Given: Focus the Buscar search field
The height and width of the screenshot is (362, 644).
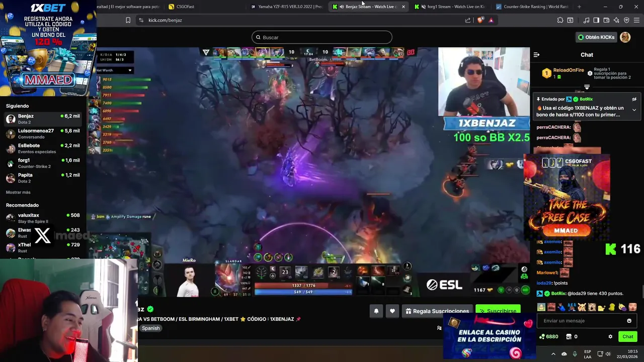Looking at the screenshot, I should click(322, 37).
